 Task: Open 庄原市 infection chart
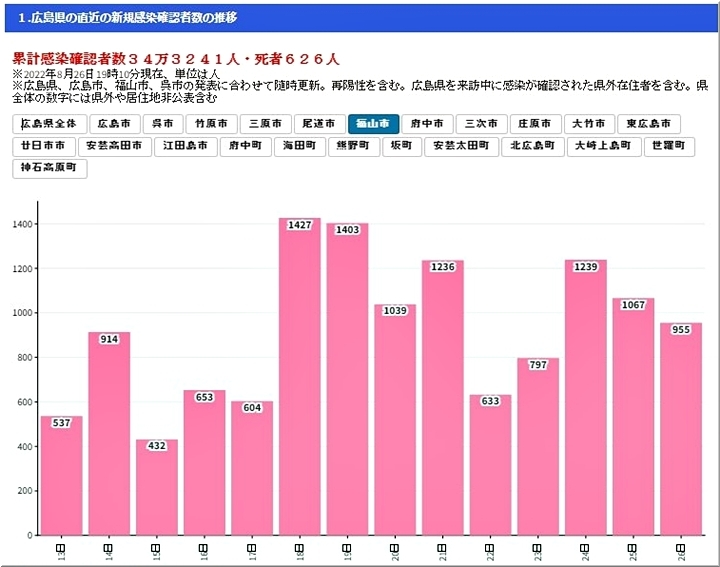pyautogui.click(x=535, y=124)
